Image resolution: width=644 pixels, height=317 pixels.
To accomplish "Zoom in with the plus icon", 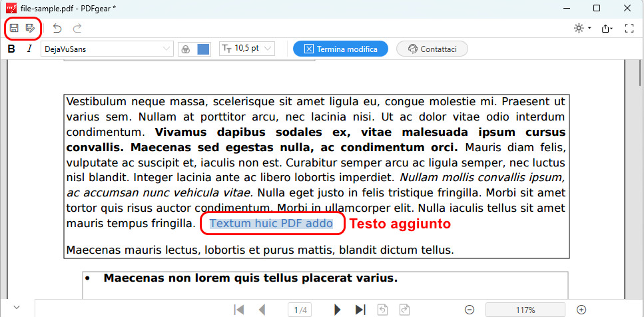I will tap(581, 310).
